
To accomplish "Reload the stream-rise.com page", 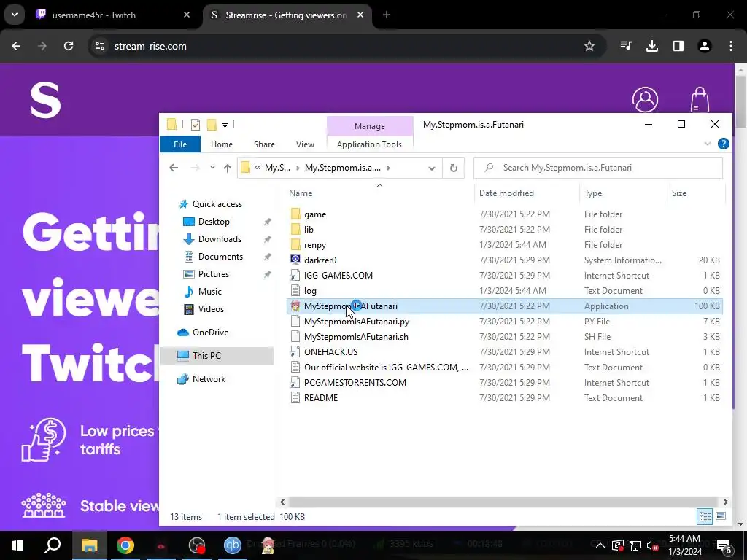I will pos(69,46).
